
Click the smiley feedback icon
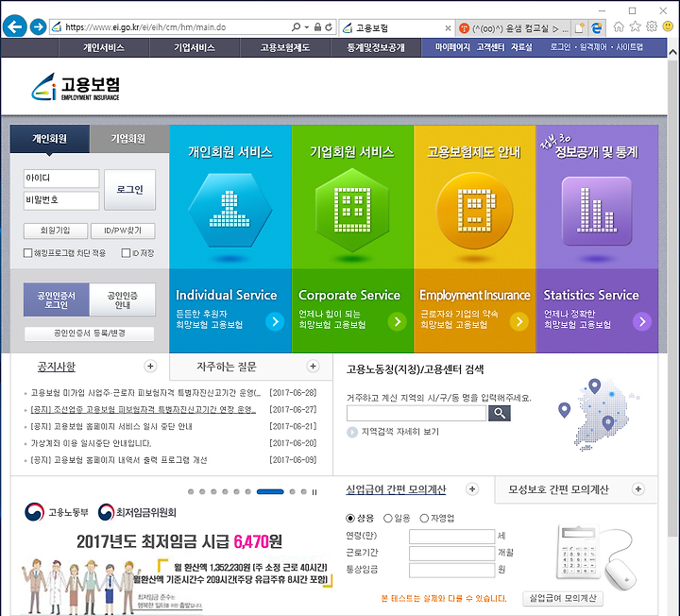coord(669,26)
